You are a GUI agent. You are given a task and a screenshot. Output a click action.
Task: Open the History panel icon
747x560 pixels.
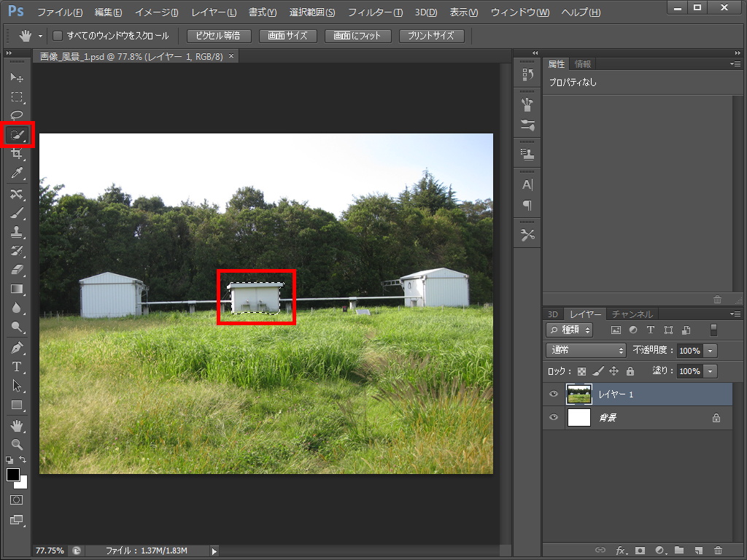[x=527, y=74]
